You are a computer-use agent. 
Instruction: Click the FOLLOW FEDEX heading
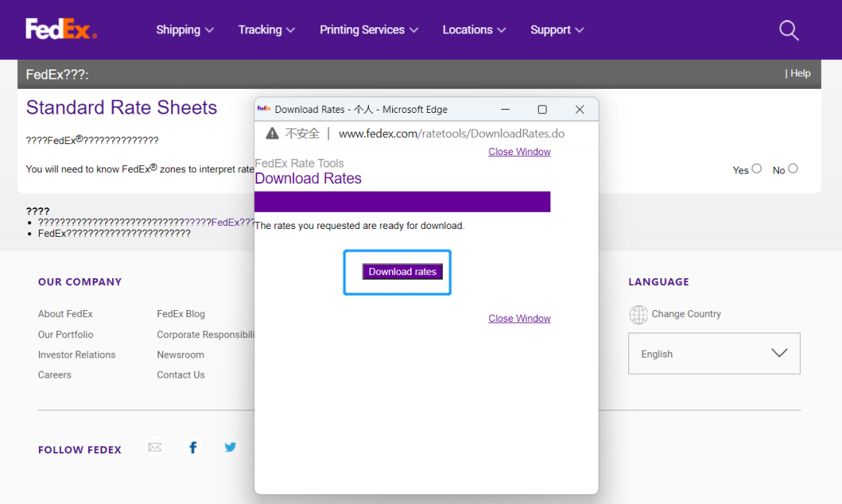pos(80,449)
